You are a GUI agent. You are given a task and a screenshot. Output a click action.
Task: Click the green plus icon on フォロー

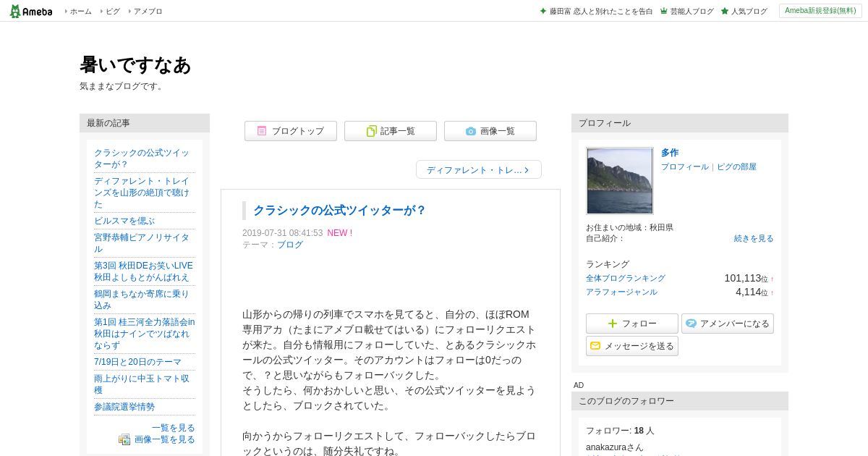(613, 324)
